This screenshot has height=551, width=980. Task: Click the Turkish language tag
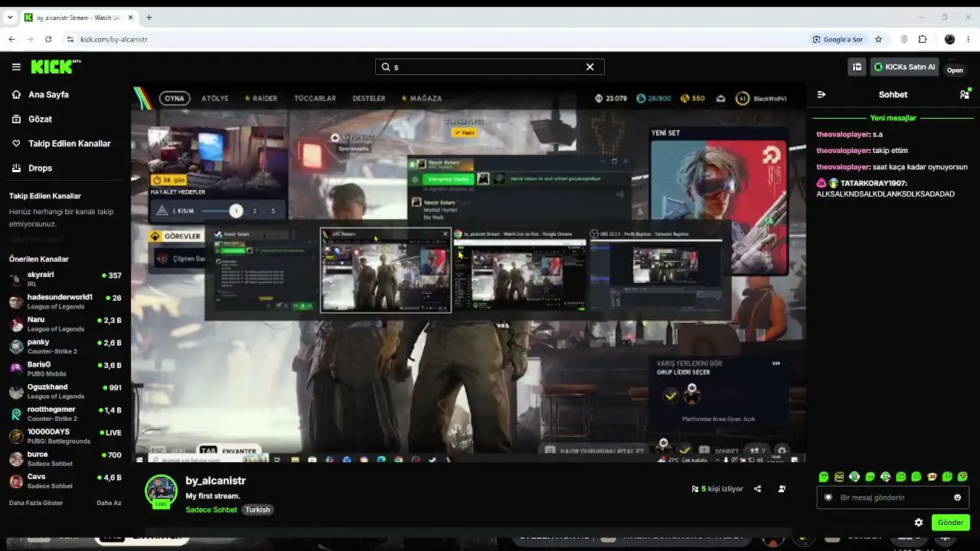click(257, 510)
